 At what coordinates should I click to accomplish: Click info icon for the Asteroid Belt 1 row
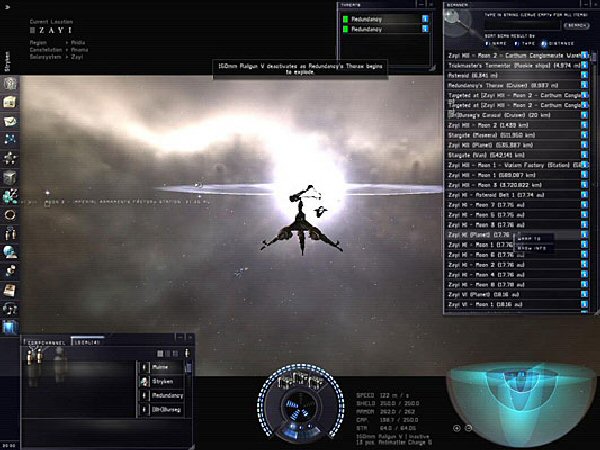(584, 195)
